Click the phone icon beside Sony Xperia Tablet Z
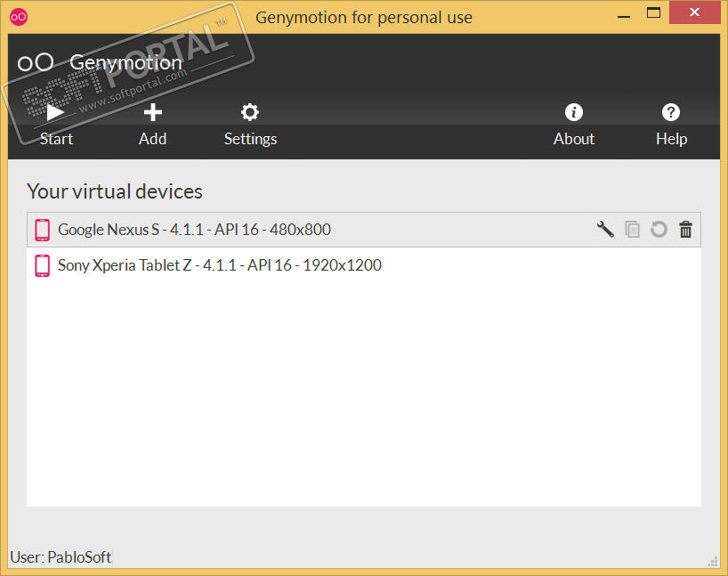Image resolution: width=728 pixels, height=576 pixels. point(42,265)
